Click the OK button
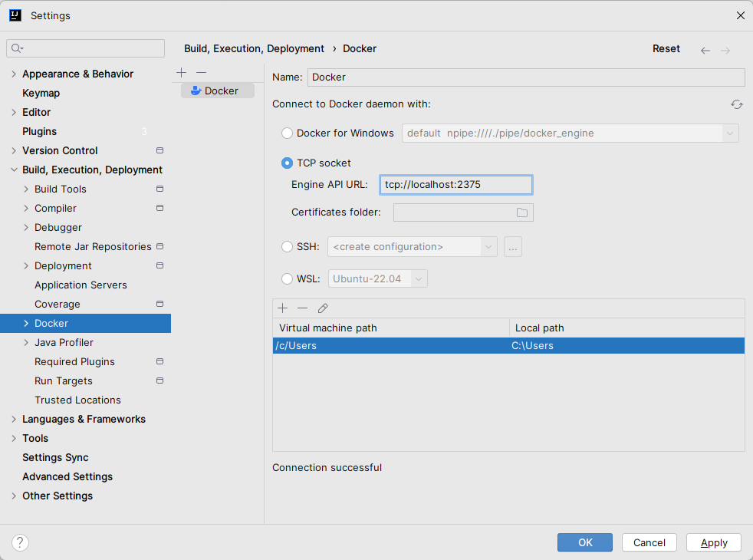Viewport: 753px width, 560px height. pyautogui.click(x=585, y=542)
